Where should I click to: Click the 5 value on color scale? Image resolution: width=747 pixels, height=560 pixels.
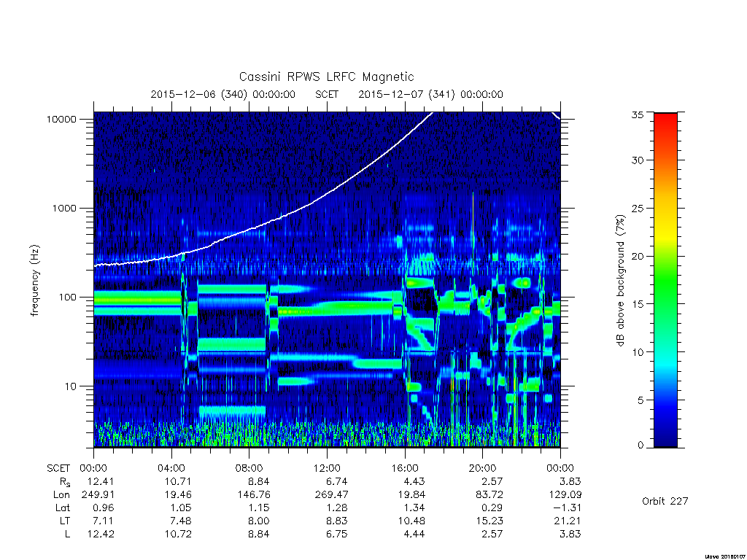640,400
